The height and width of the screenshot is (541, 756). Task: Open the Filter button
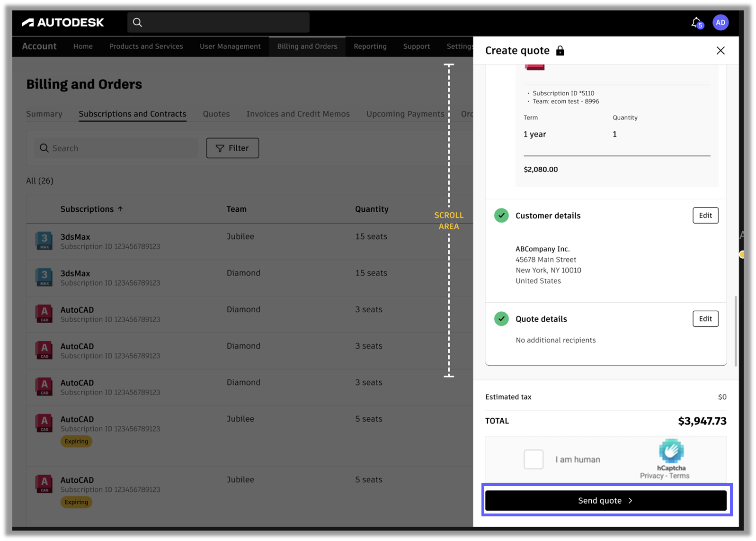pyautogui.click(x=232, y=148)
